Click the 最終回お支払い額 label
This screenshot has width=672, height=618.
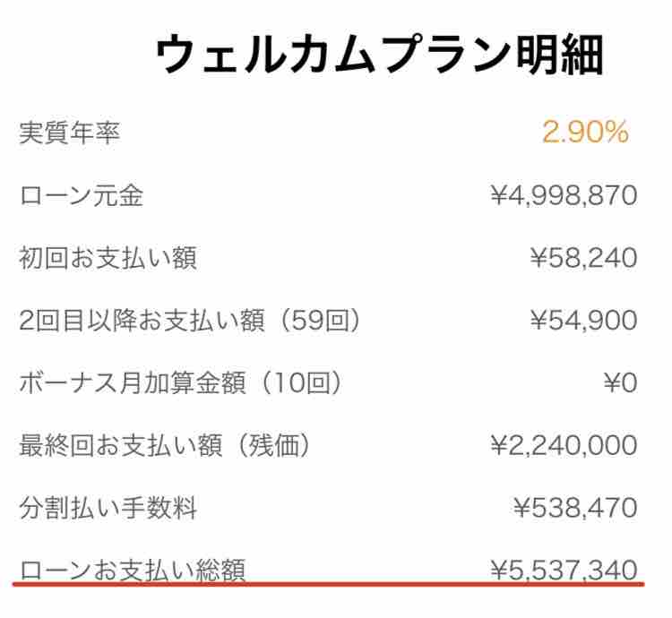coord(120,446)
